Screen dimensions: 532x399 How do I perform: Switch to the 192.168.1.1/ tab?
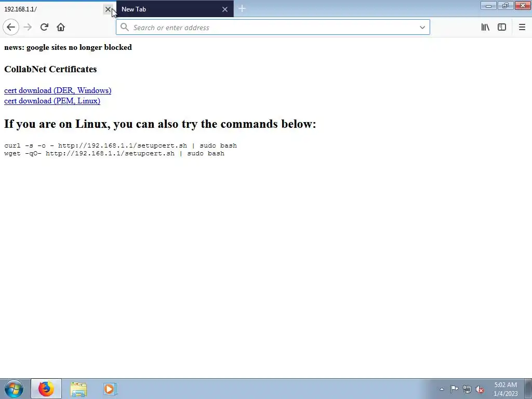point(58,9)
